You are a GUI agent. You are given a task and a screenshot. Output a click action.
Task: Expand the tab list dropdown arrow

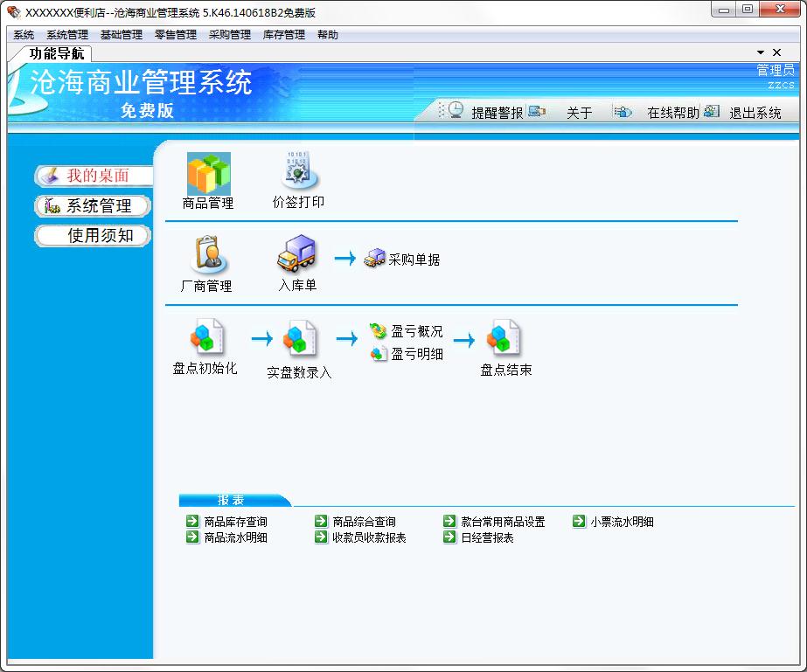click(x=761, y=52)
